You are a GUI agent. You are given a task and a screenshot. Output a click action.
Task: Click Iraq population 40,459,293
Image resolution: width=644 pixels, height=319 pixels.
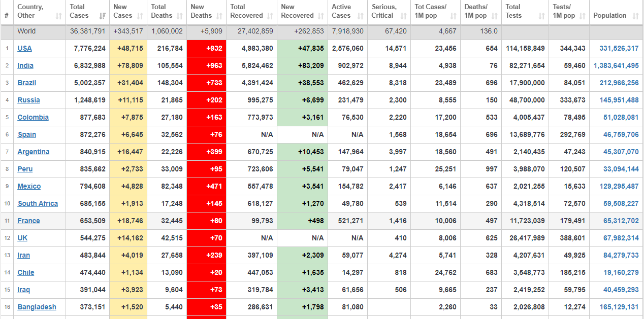(x=621, y=290)
